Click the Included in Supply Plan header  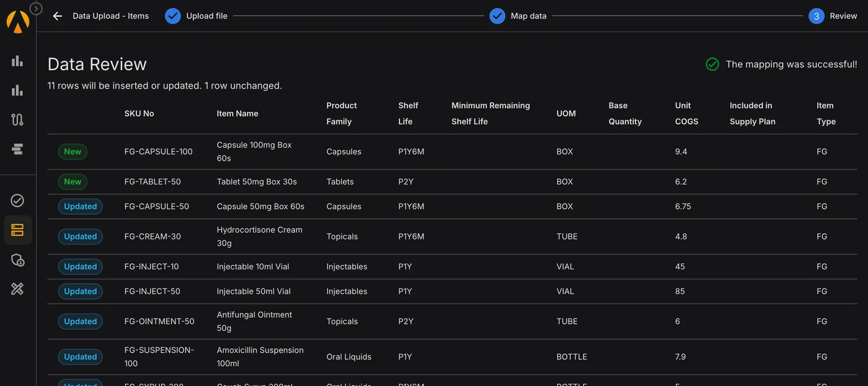pos(753,114)
